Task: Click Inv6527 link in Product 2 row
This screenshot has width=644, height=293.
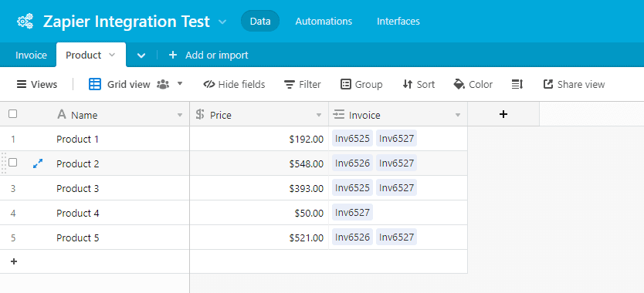Action: [x=396, y=163]
